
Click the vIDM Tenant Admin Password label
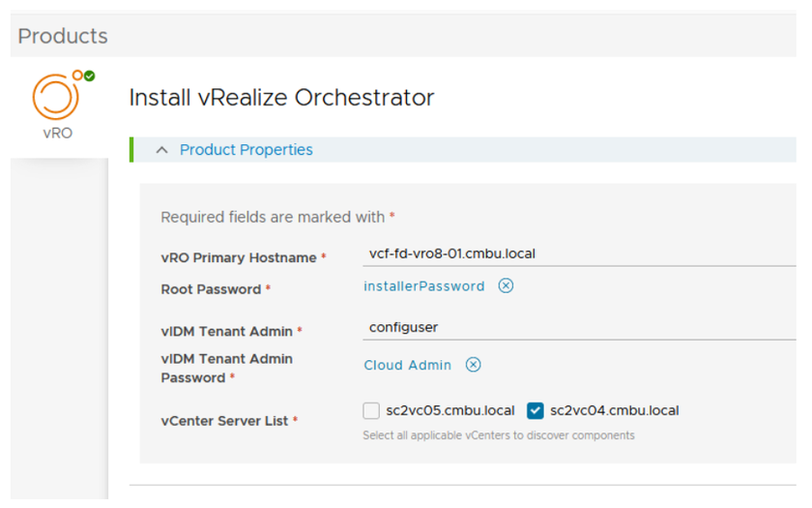tap(226, 368)
